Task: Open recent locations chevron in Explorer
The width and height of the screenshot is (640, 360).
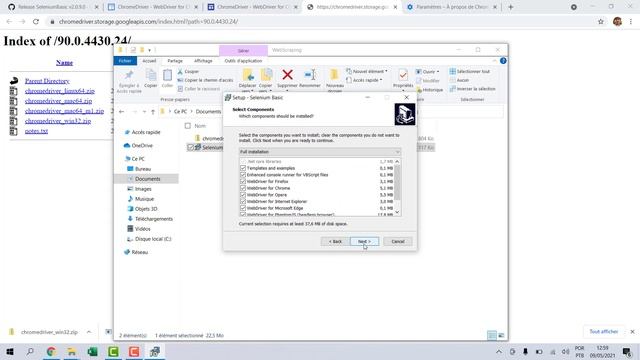Action: pyautogui.click(x=144, y=111)
